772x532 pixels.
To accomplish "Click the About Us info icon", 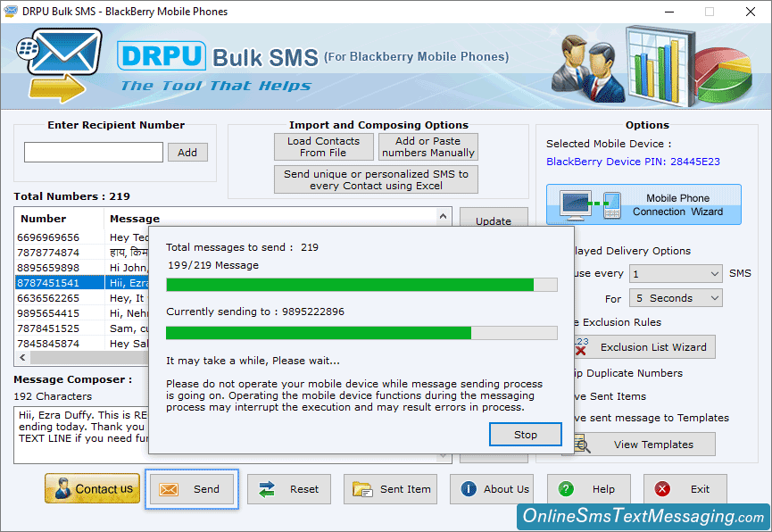I will [x=469, y=489].
